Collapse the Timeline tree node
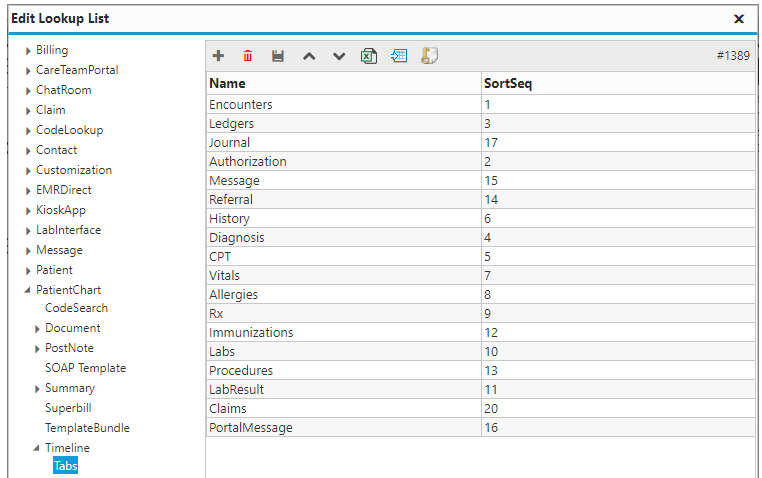The height and width of the screenshot is (478, 762). [x=36, y=448]
